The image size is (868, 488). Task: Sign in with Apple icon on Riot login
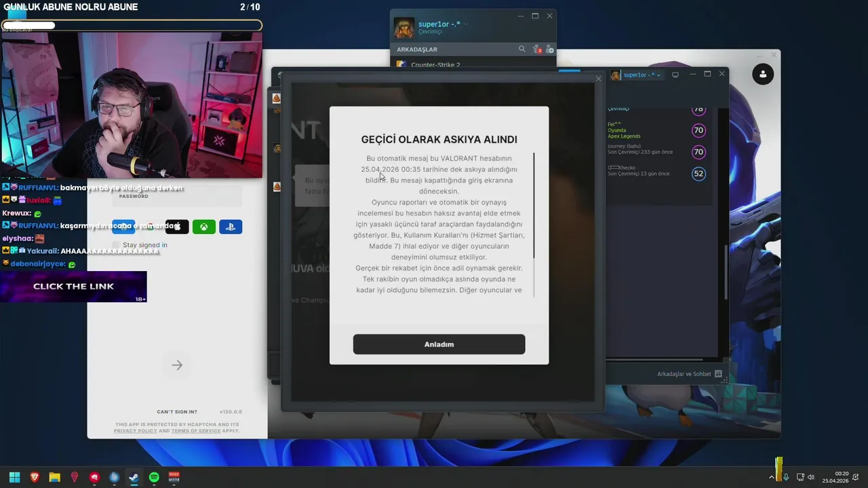(x=177, y=226)
